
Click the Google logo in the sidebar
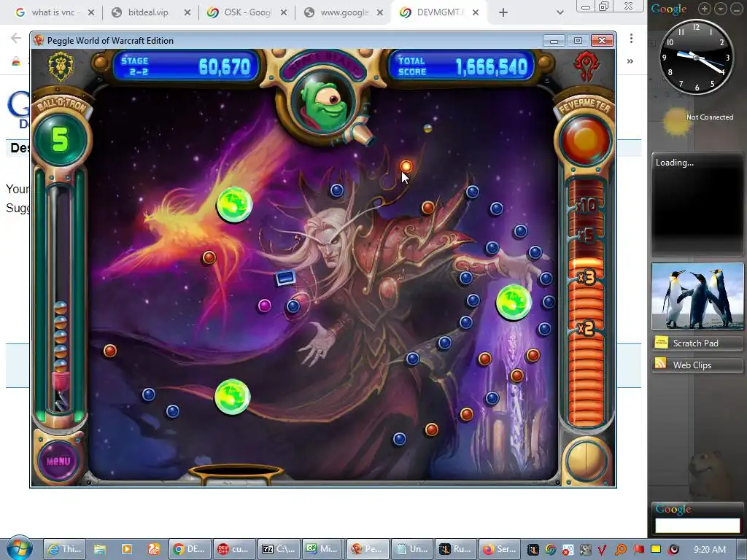[669, 9]
